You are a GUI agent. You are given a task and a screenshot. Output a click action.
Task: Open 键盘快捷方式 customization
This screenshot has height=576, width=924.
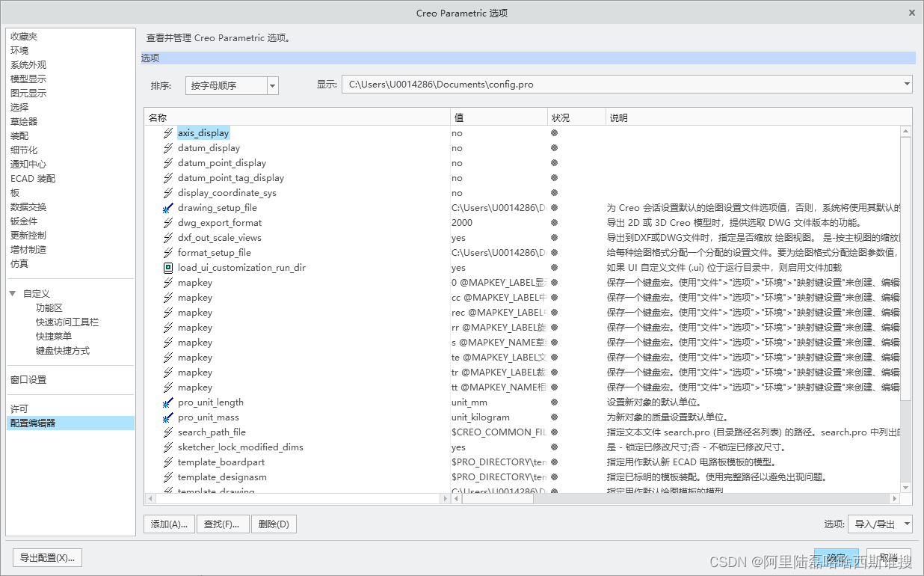[x=63, y=351]
